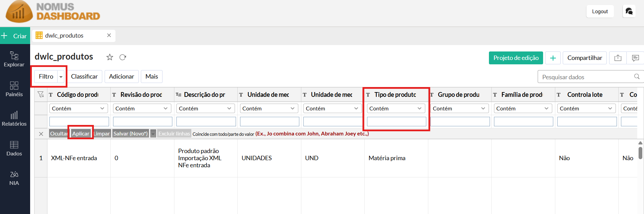Click the Nomus Dashboard logo
Image resolution: width=644 pixels, height=214 pixels.
click(53, 12)
